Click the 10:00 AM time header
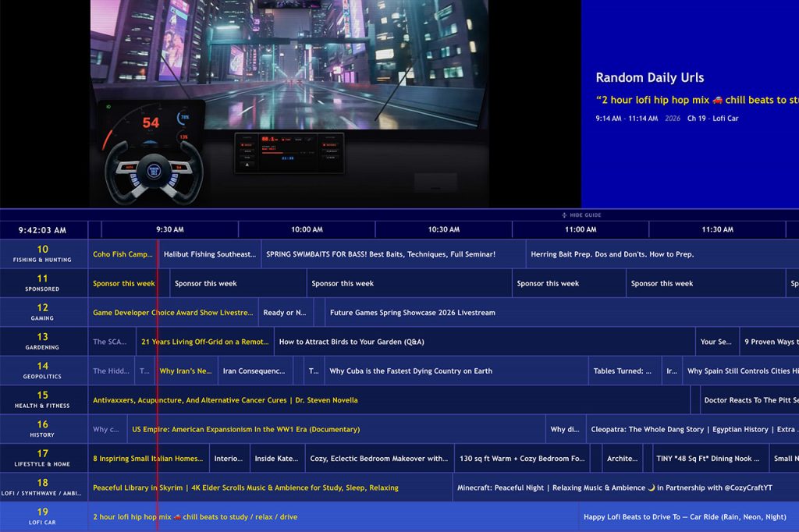Image resolution: width=799 pixels, height=532 pixels. pos(307,229)
